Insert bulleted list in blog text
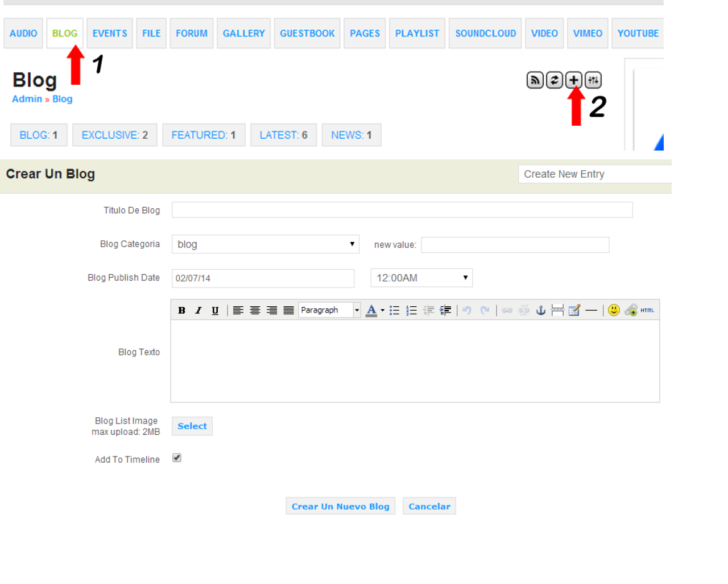 tap(394, 310)
